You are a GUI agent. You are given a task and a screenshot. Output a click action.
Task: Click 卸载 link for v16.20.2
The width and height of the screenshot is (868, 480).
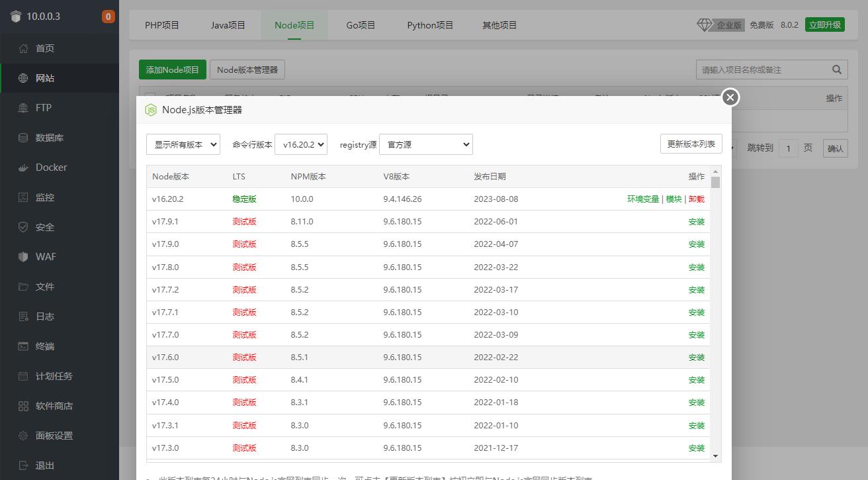coord(697,199)
